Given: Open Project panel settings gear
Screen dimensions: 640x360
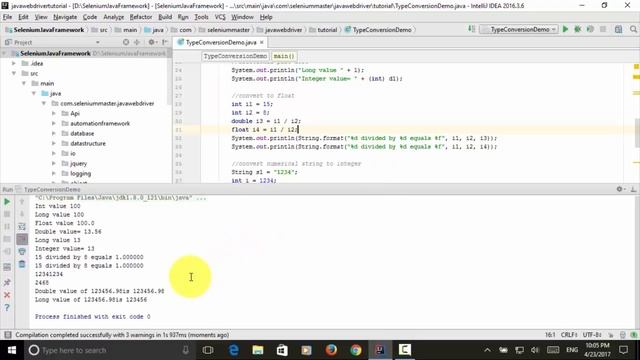Looking at the screenshot, I should coord(151,42).
